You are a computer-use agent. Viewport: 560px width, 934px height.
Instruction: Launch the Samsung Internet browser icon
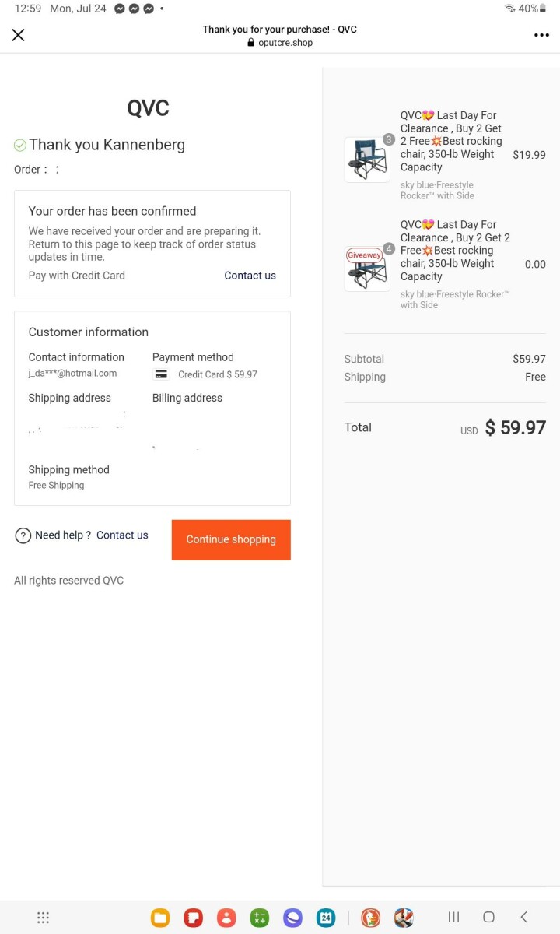[292, 918]
